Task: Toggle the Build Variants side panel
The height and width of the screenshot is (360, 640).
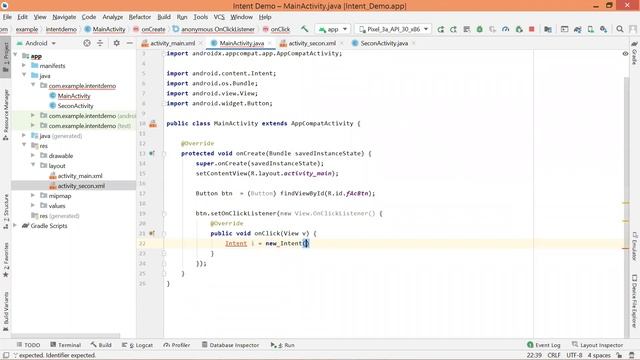Action: (6, 311)
